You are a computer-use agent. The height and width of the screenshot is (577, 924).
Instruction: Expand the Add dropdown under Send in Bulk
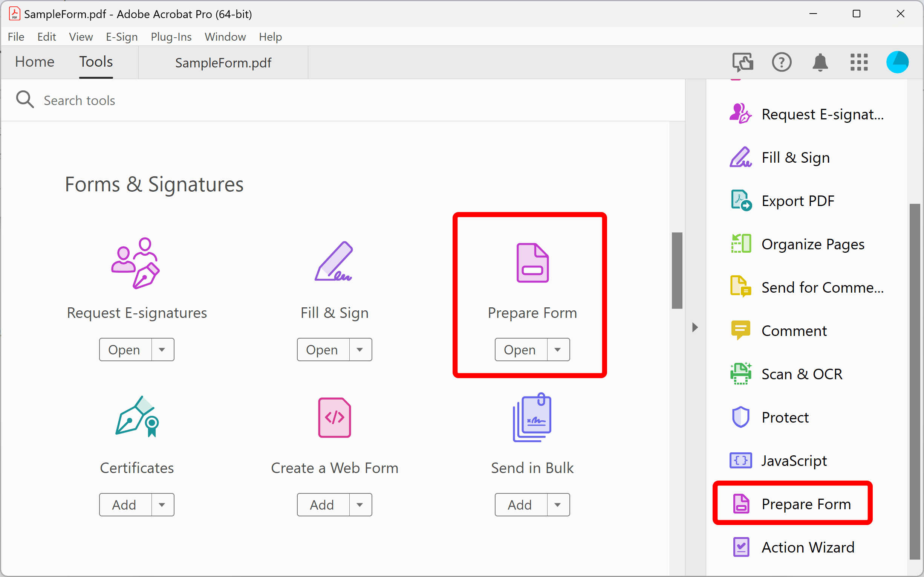coord(557,504)
